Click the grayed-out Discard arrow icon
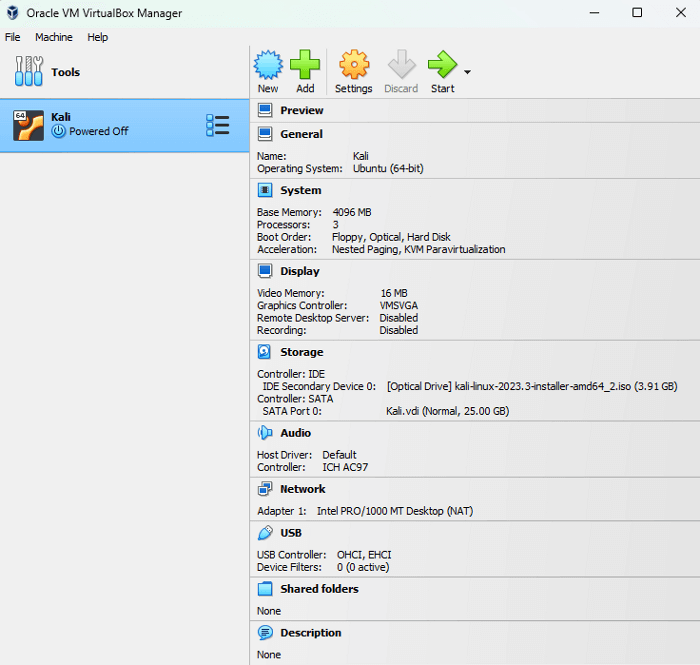The width and height of the screenshot is (700, 665). pos(401,65)
